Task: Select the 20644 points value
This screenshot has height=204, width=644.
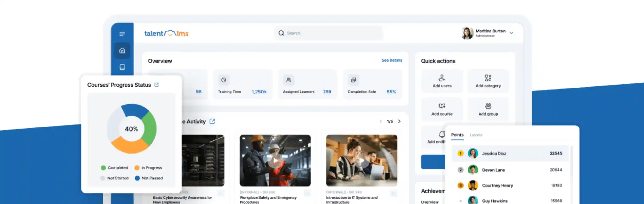Action: coord(556,170)
